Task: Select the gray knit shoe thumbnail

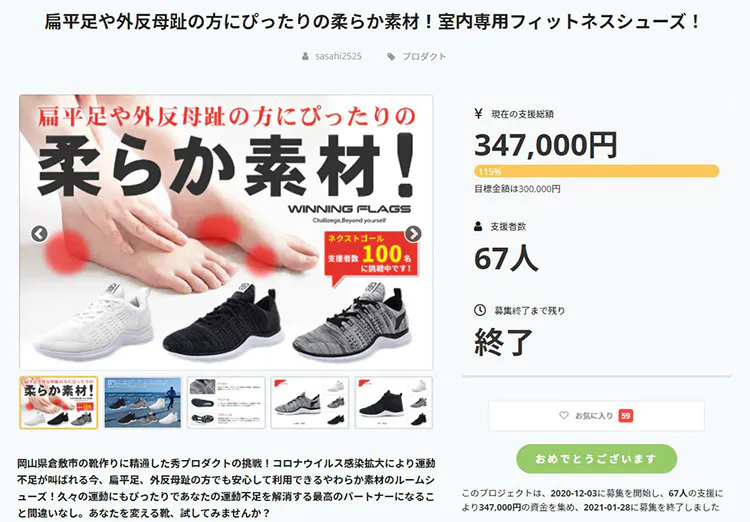Action: (x=310, y=402)
